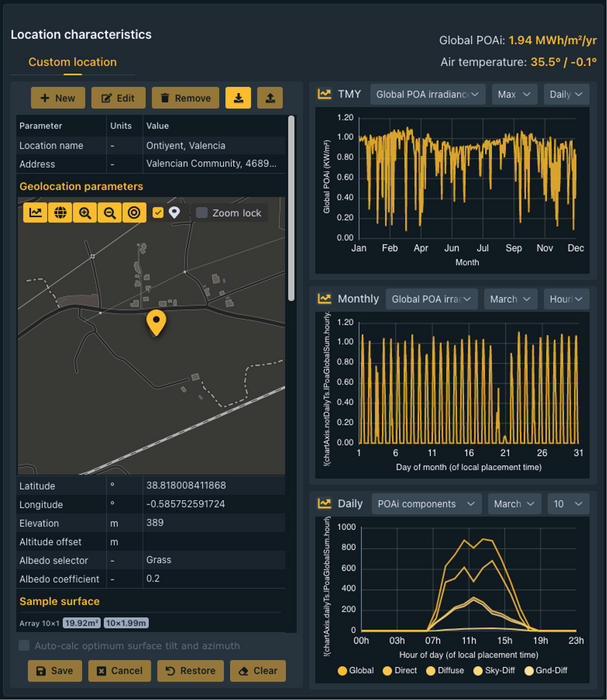The width and height of the screenshot is (607, 700).
Task: Click the upload location icon button
Action: pos(270,98)
